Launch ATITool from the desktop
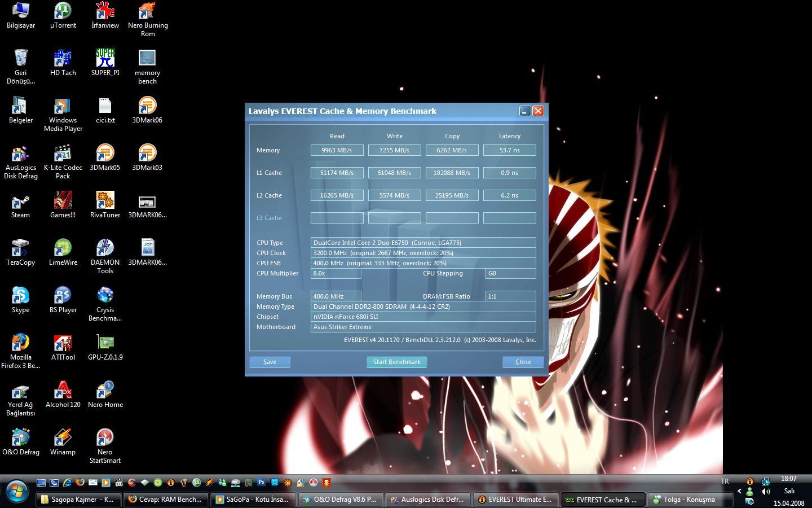The width and height of the screenshot is (812, 508). (63, 347)
